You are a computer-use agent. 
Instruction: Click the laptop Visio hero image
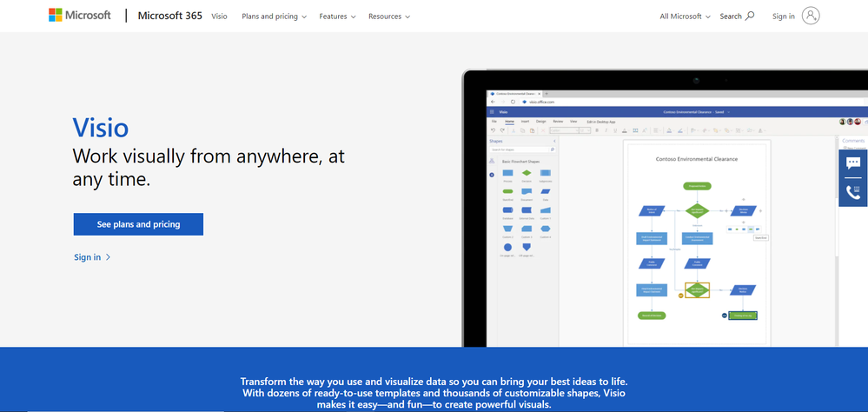coord(665,209)
